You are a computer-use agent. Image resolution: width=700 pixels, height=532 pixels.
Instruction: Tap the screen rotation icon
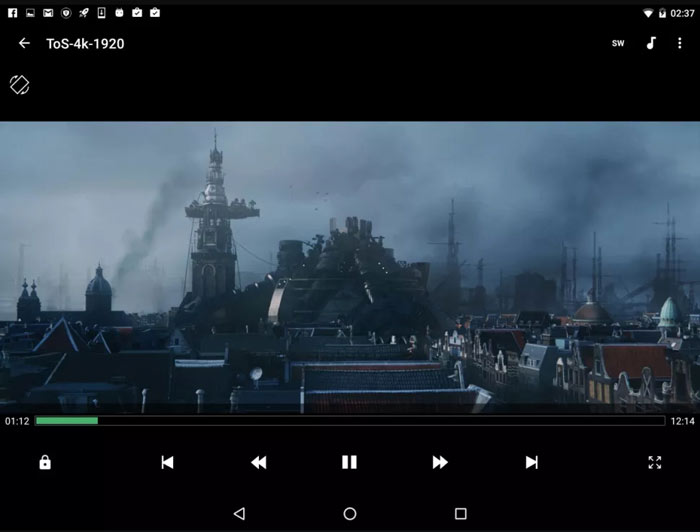[x=19, y=84]
